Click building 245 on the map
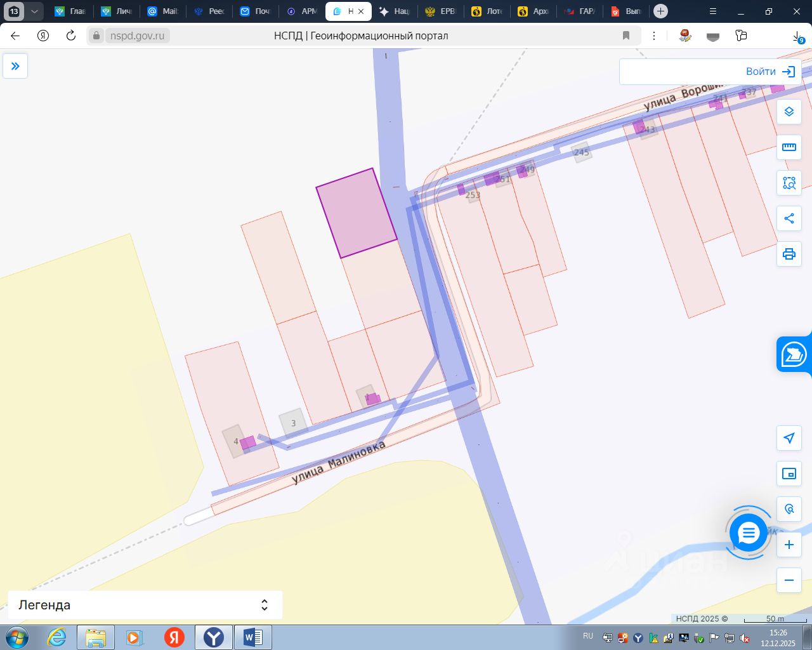The width and height of the screenshot is (812, 650). 581,152
